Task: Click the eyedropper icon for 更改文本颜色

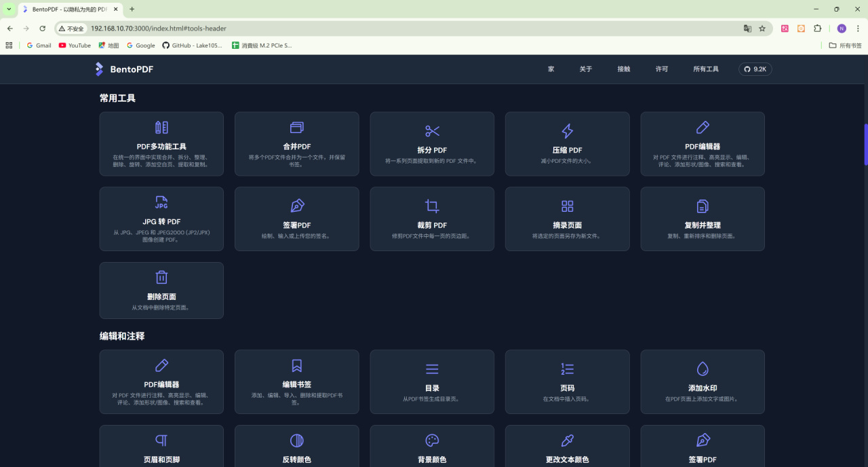Action: click(567, 441)
